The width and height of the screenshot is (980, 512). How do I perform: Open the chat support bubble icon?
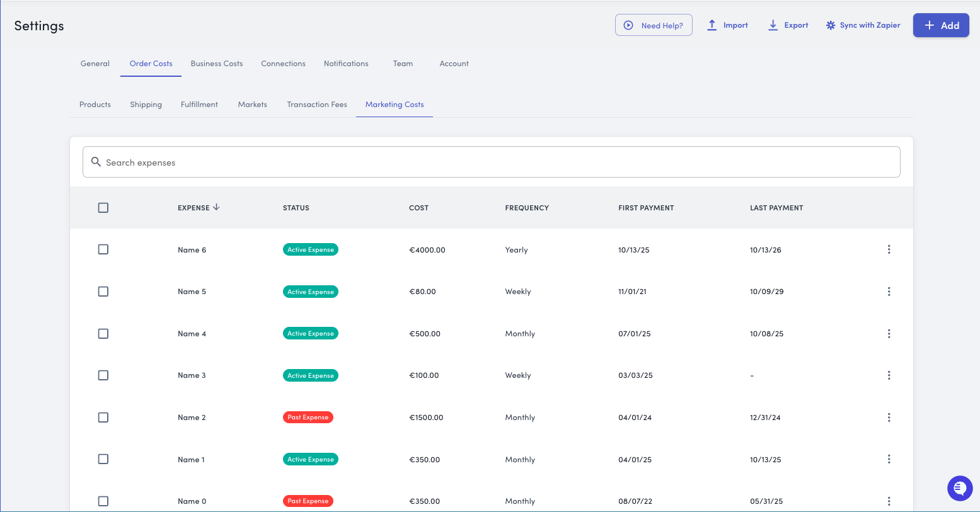coord(959,488)
